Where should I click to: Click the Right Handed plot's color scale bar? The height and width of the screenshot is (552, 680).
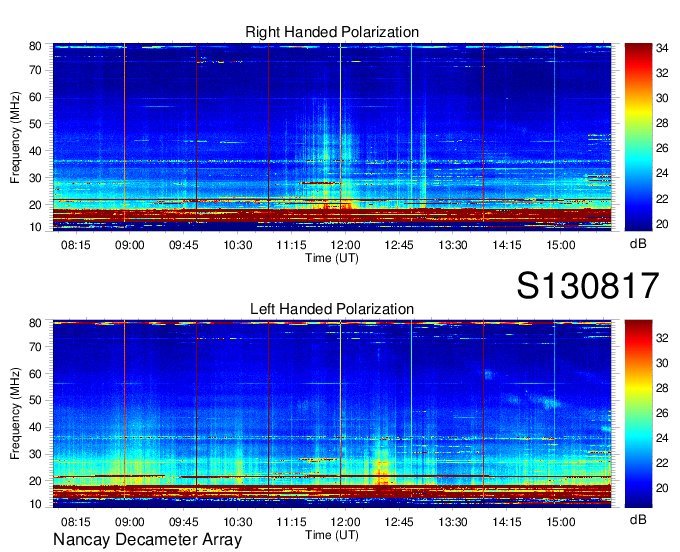coord(638,137)
